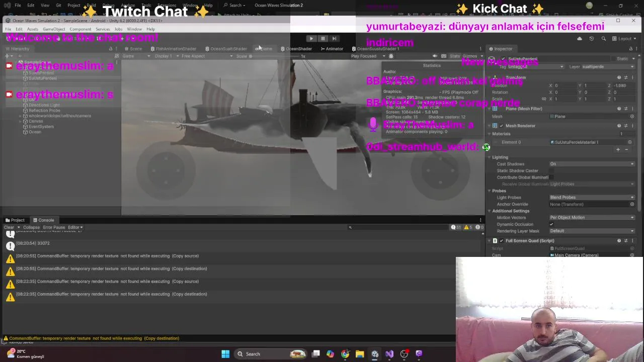Viewport: 644px width, 362px height.
Task: Open Inspector panel kebab menu
Action: click(637, 49)
